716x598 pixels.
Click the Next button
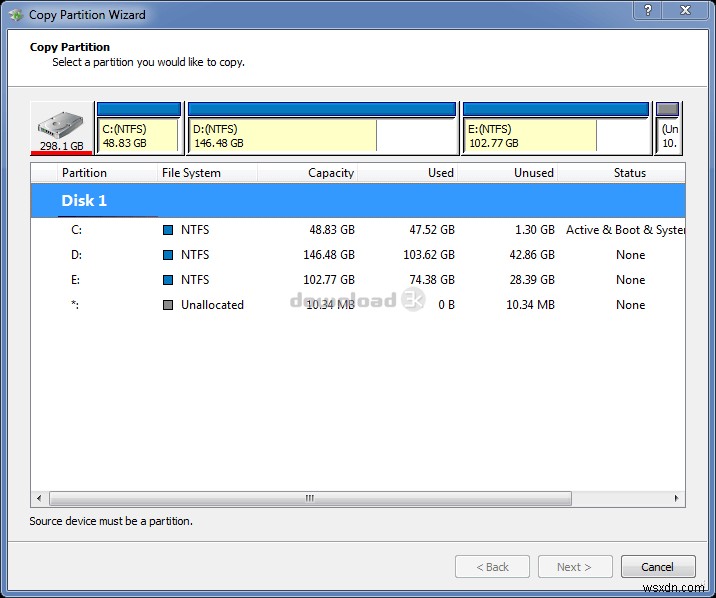click(x=575, y=567)
